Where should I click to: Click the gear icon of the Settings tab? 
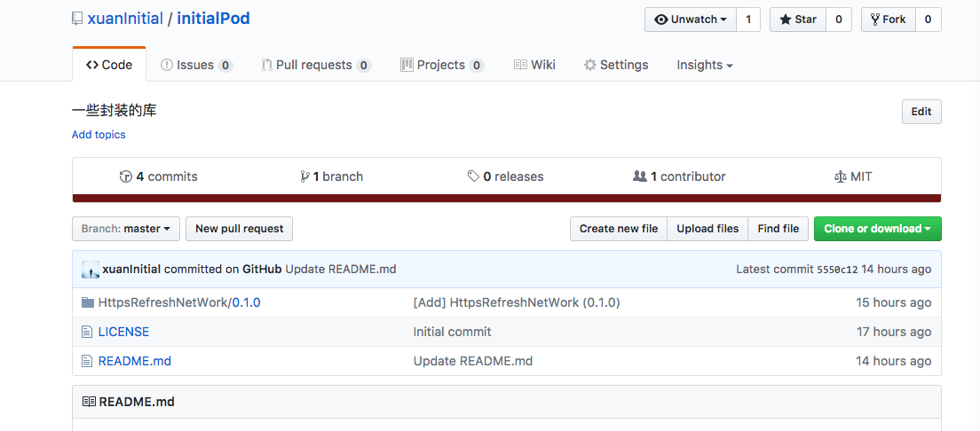[x=590, y=65]
